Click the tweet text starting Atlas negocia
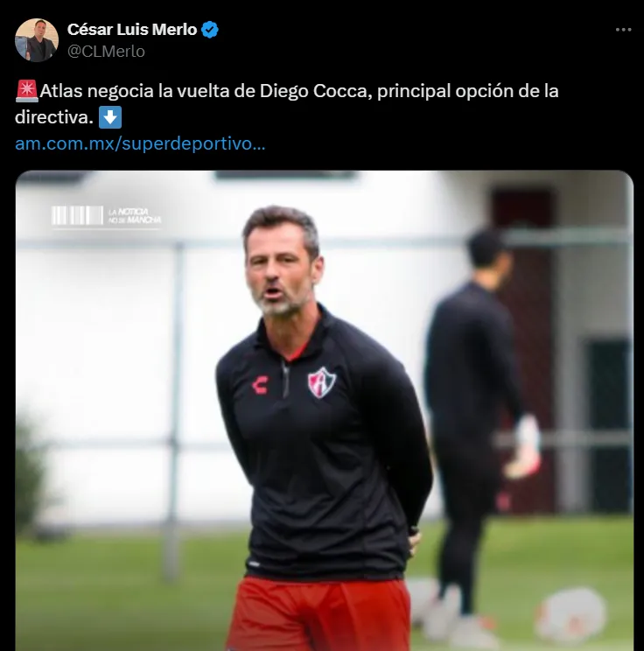The height and width of the screenshot is (651, 644). 286,104
